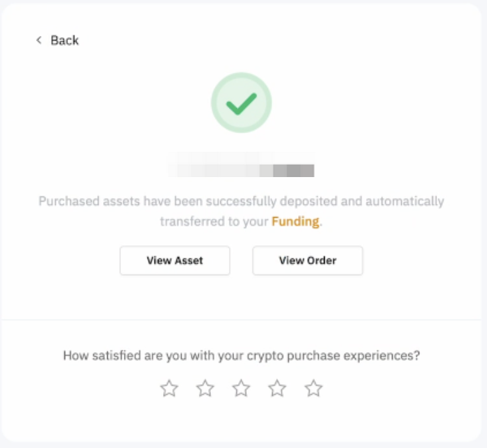Click the Back chevron arrow icon
The image size is (487, 448).
click(39, 41)
